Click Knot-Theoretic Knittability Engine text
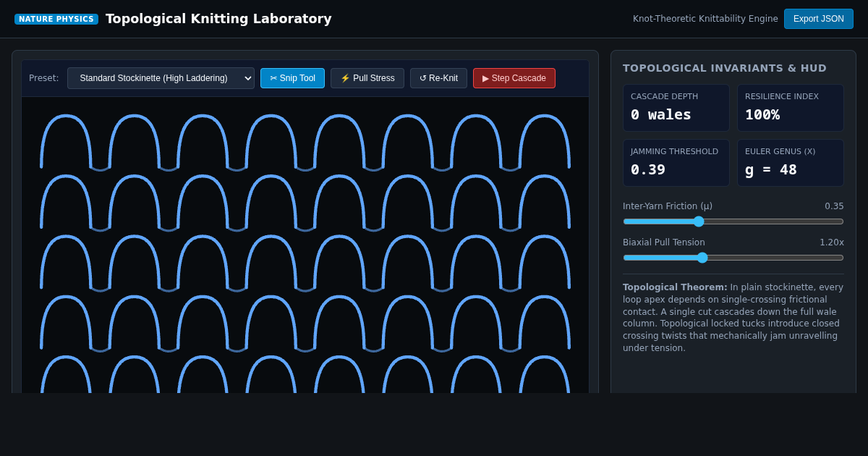The width and height of the screenshot is (868, 456). point(705,19)
